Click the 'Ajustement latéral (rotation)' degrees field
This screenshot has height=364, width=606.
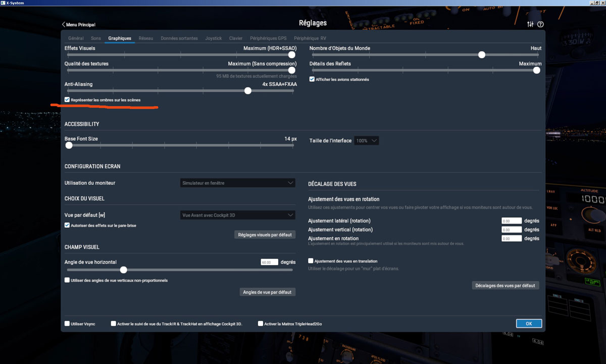point(511,221)
